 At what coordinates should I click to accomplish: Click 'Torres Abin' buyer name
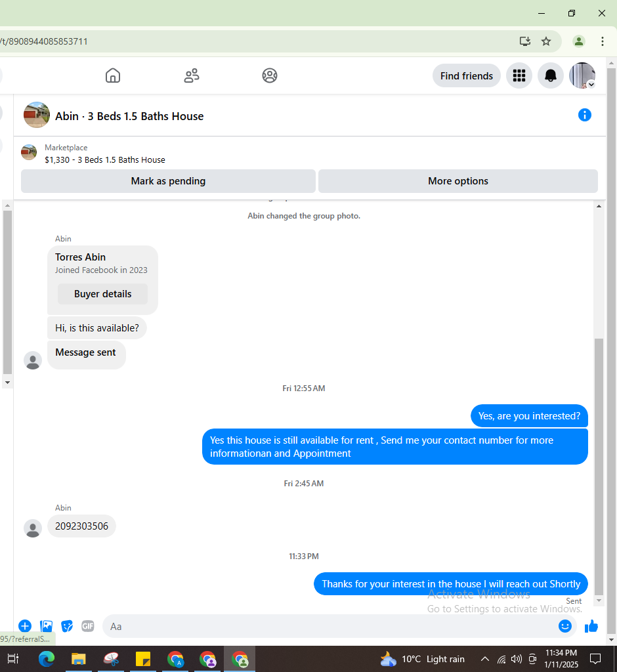(x=80, y=257)
